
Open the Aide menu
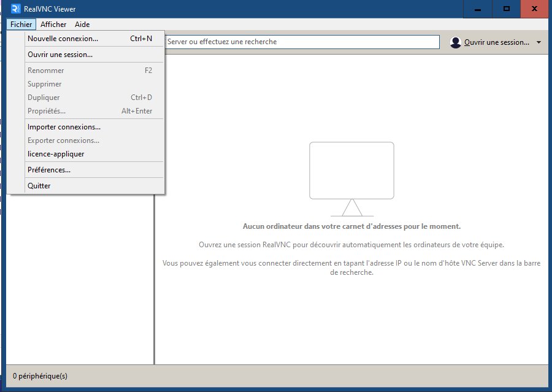tap(82, 25)
